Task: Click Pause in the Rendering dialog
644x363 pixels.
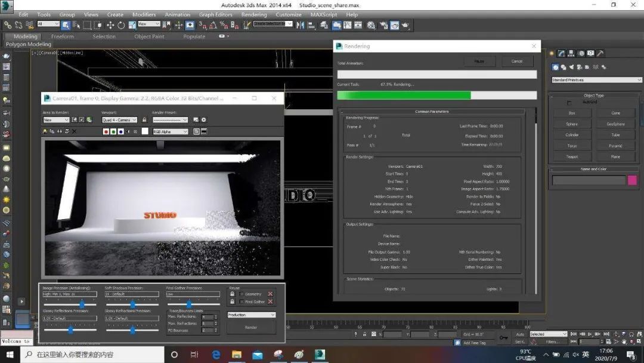Action: pyautogui.click(x=479, y=61)
